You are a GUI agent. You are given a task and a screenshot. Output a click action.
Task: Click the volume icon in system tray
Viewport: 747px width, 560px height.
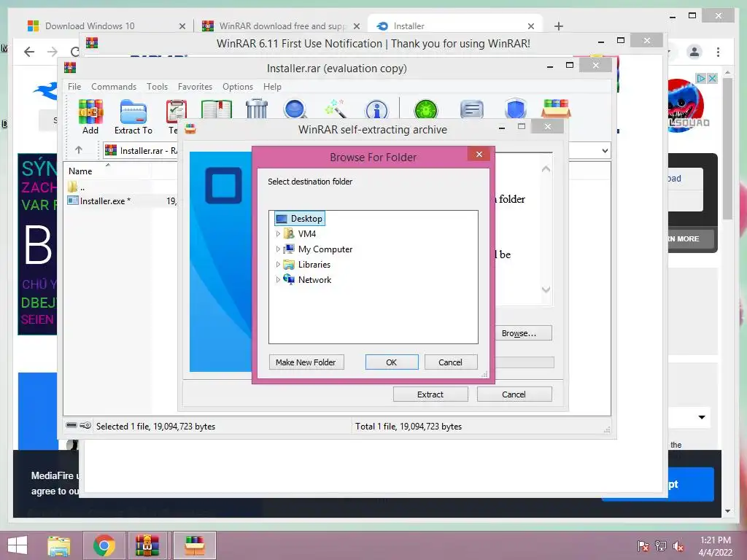678,546
